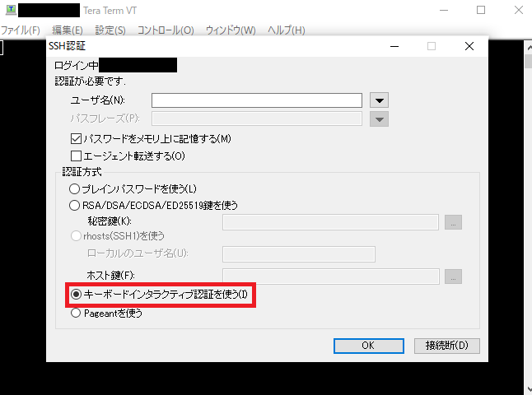Confirm login with the OK button
Viewport: 532px width, 395px height.
tap(369, 346)
